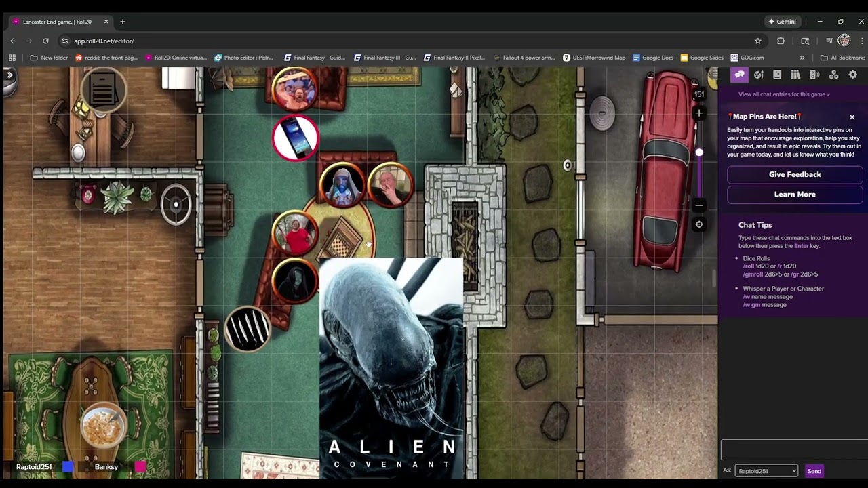Dismiss the Map Pins announcement
Image resolution: width=868 pixels, height=488 pixels.
852,117
